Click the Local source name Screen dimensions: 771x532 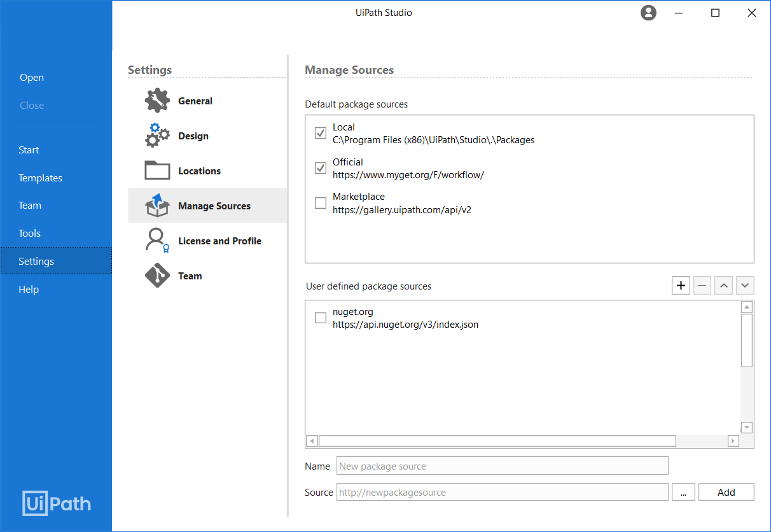click(x=344, y=127)
